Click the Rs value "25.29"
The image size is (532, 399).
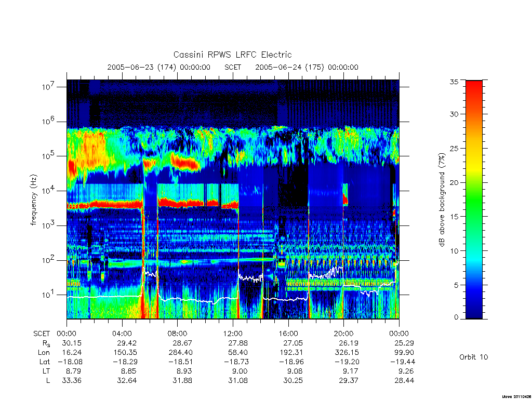pyautogui.click(x=404, y=343)
